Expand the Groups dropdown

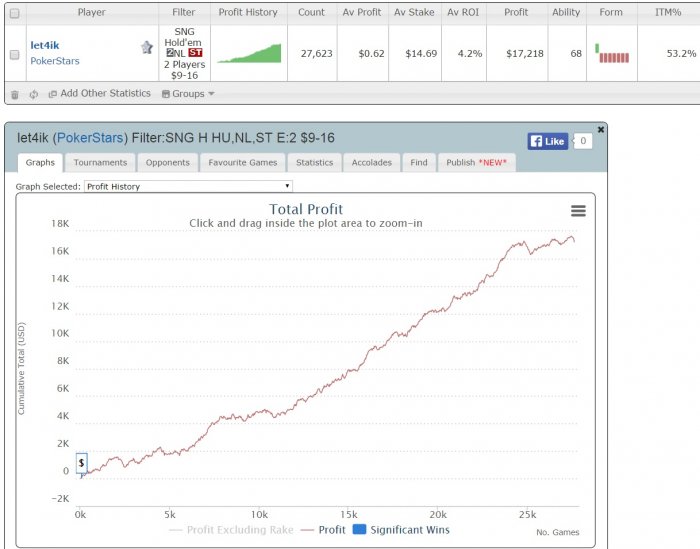click(x=188, y=94)
